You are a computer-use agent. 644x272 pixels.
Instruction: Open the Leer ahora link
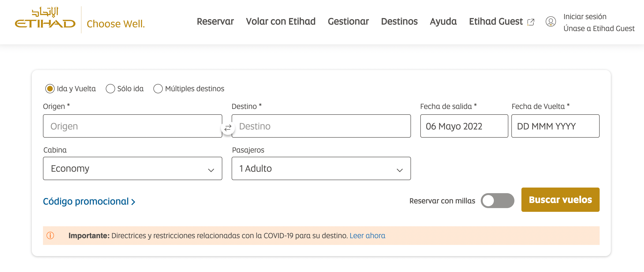tap(367, 236)
